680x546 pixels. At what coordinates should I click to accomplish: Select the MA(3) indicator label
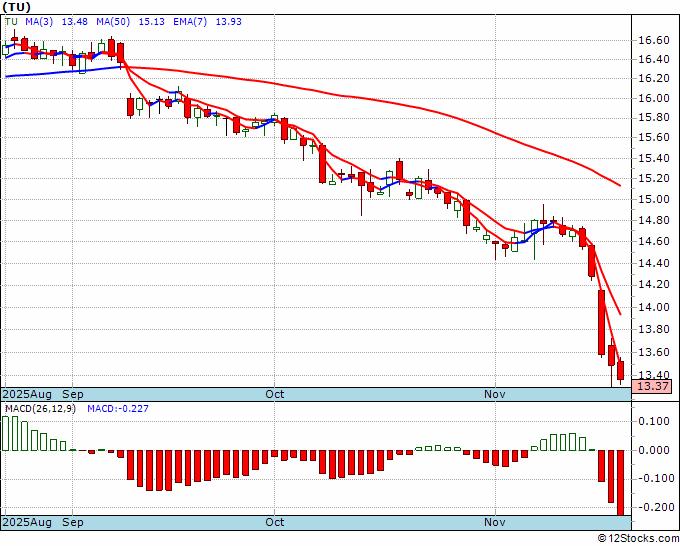pos(39,22)
